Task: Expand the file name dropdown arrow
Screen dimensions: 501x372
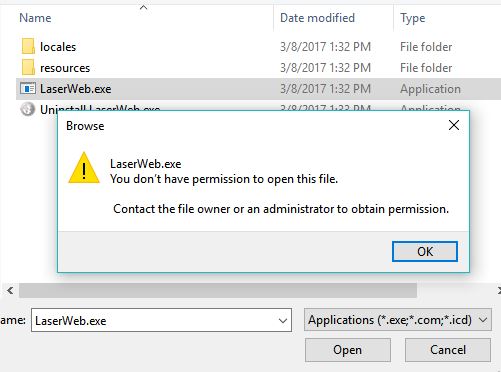Action: click(283, 321)
